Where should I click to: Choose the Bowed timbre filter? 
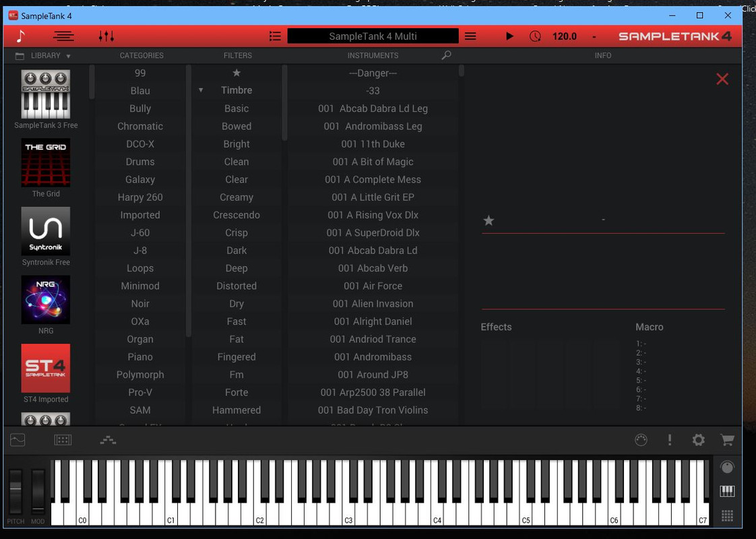(237, 126)
